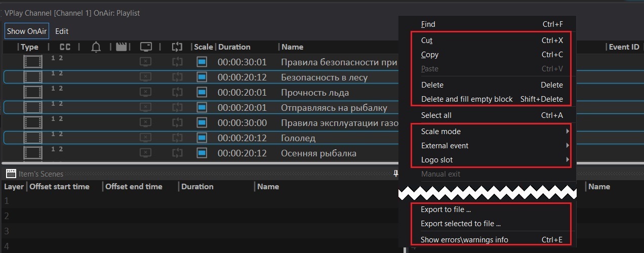Click the film type icon for Гололед
Viewport: 644px width, 253px height.
pos(33,138)
